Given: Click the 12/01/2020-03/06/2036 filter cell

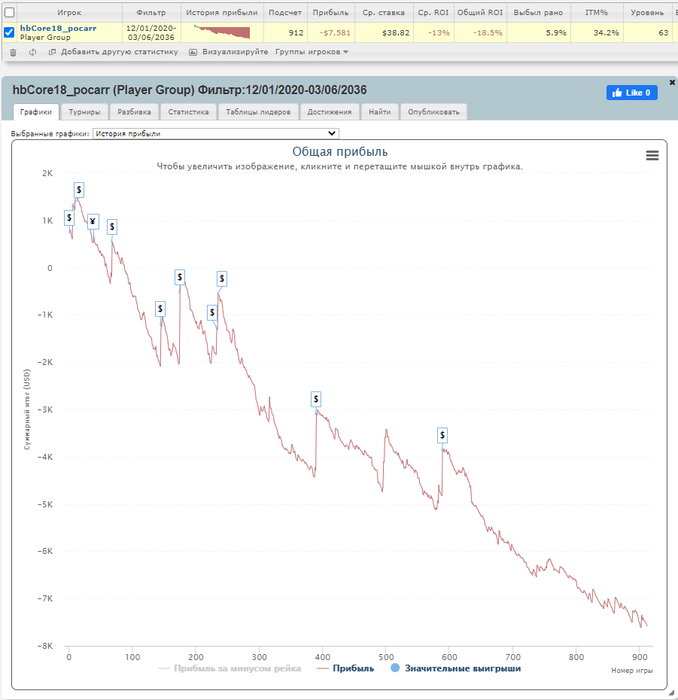Looking at the screenshot, I should point(151,33).
